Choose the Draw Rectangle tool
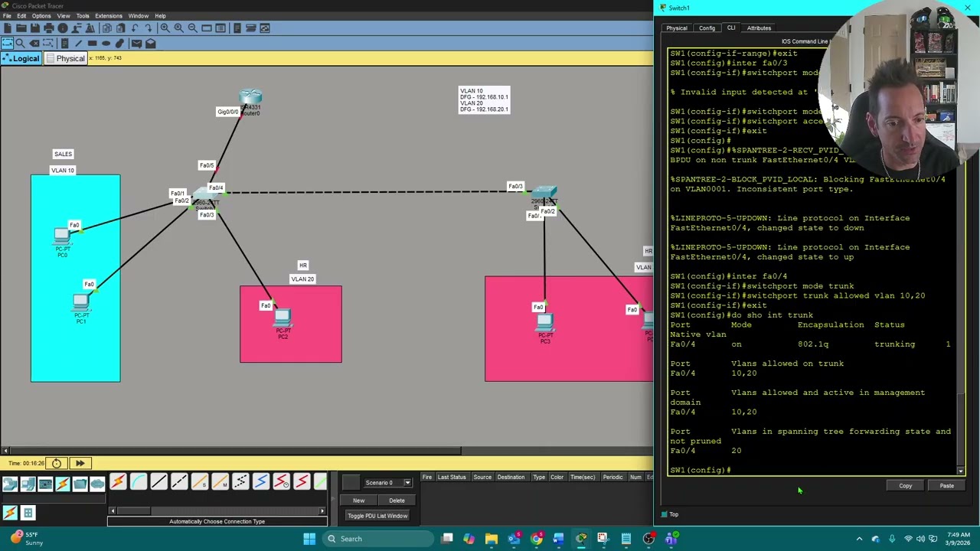This screenshot has height=551, width=980. point(92,44)
